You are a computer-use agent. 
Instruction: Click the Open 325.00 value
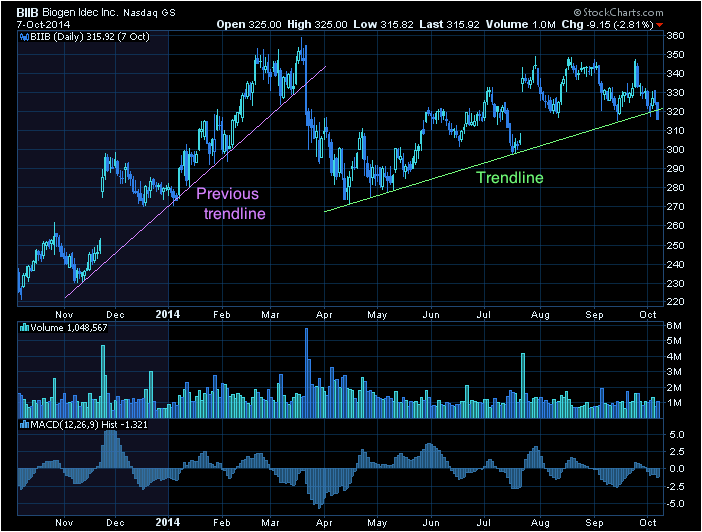(x=249, y=25)
